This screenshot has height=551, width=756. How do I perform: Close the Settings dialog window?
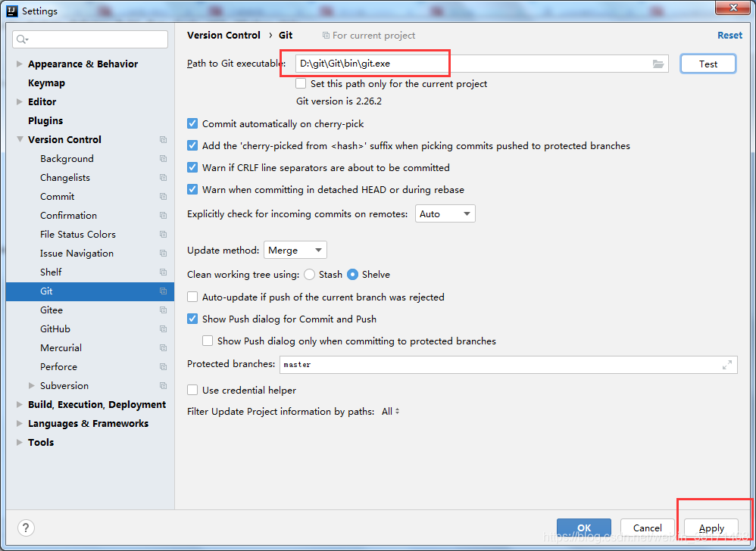733,8
